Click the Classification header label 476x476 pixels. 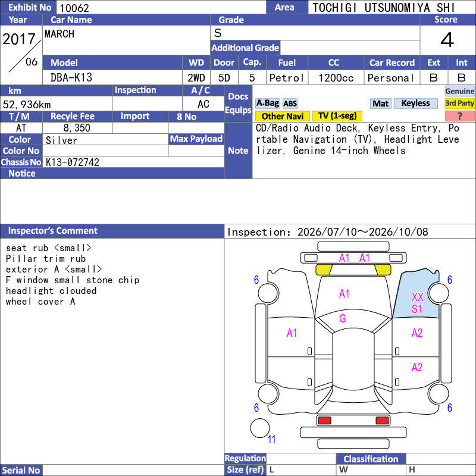tap(371, 459)
